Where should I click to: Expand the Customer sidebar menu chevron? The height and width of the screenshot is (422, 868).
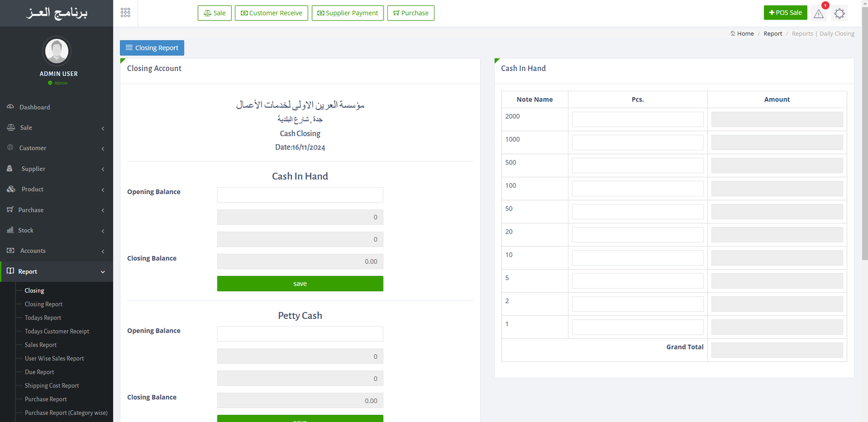(103, 149)
